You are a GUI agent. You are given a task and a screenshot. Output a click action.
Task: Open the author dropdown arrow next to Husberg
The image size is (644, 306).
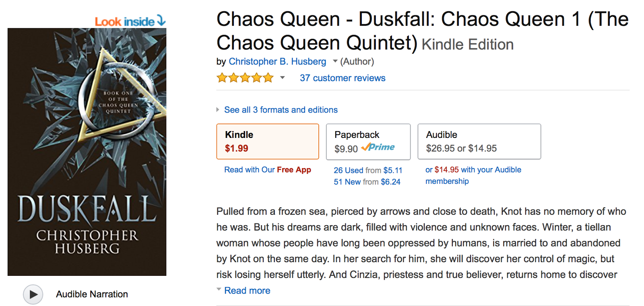pyautogui.click(x=335, y=62)
